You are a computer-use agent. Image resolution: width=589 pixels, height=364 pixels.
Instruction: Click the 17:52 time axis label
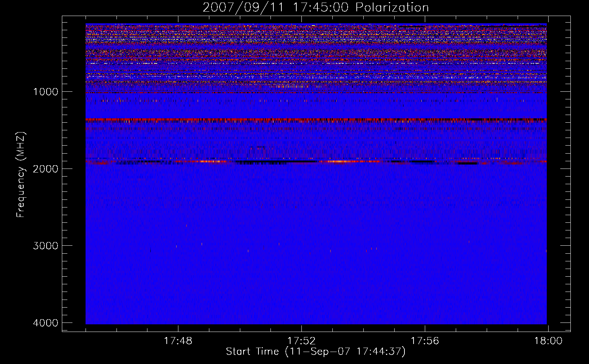(x=301, y=341)
